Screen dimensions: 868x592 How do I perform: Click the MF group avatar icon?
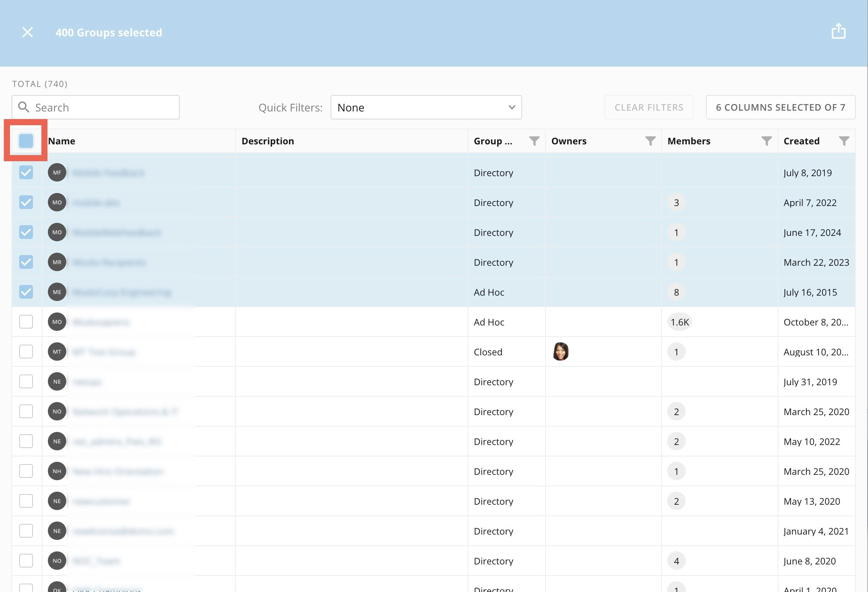click(x=57, y=172)
